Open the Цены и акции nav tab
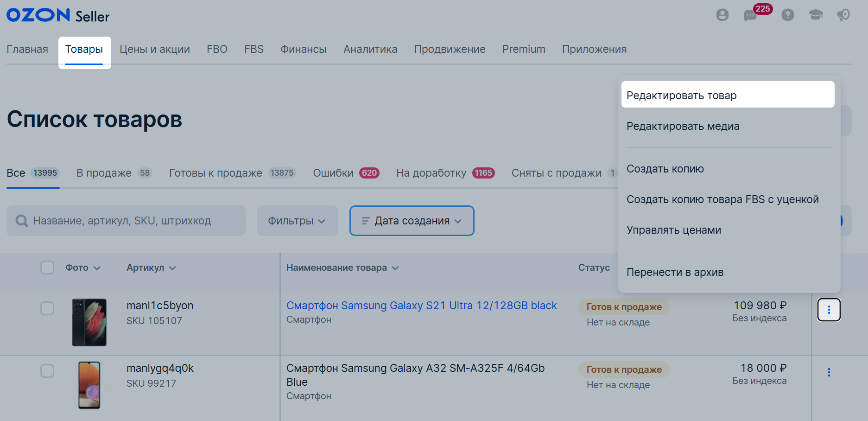 point(155,49)
